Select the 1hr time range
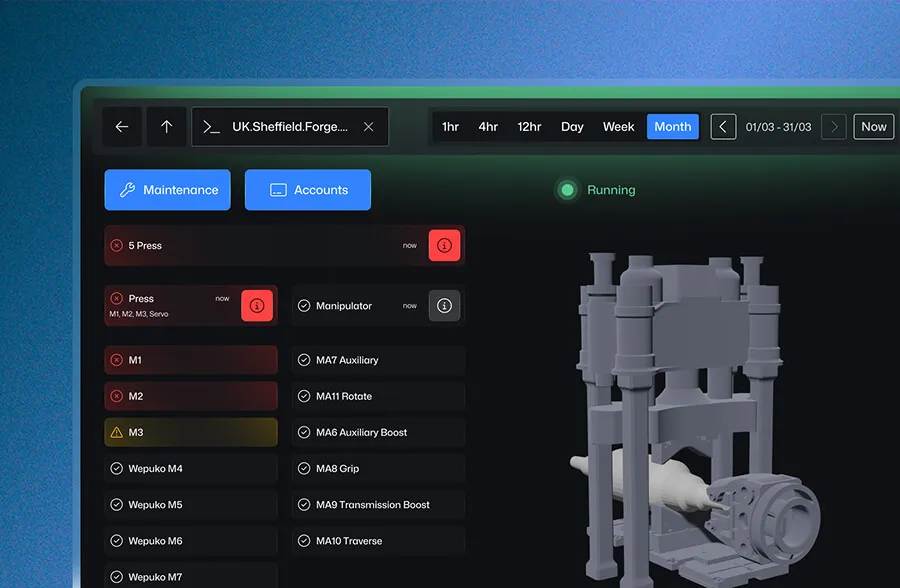900x588 pixels. click(x=450, y=127)
